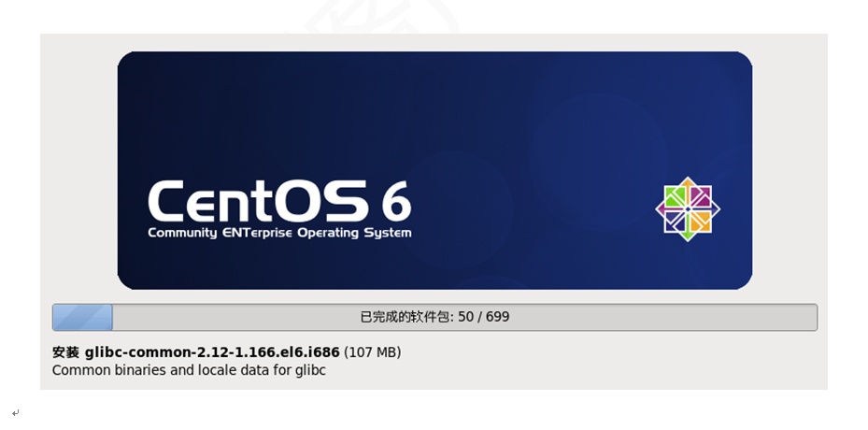Click the "已完成的软件包: 50 / 699" progress text

pyautogui.click(x=434, y=317)
